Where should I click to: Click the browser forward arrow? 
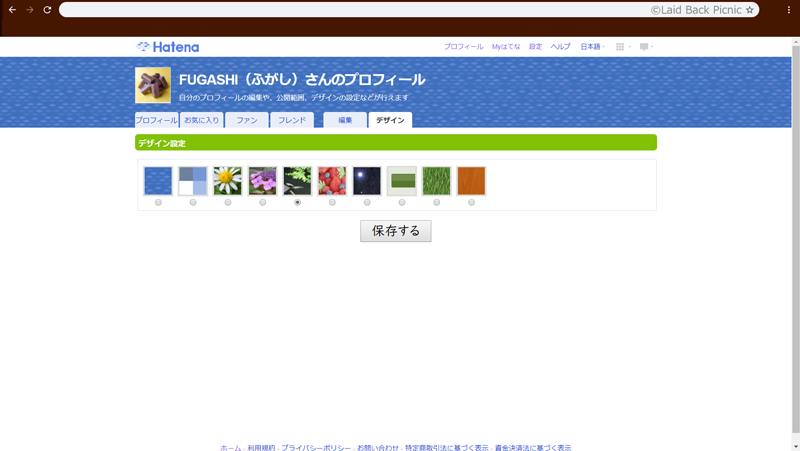(30, 10)
